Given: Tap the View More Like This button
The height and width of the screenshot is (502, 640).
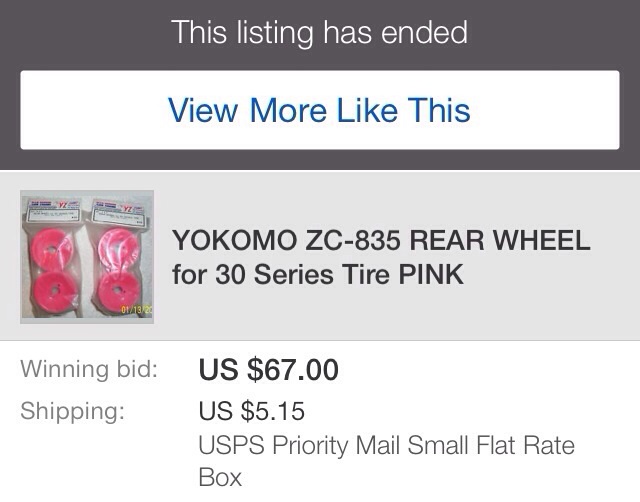Looking at the screenshot, I should coord(320,110).
